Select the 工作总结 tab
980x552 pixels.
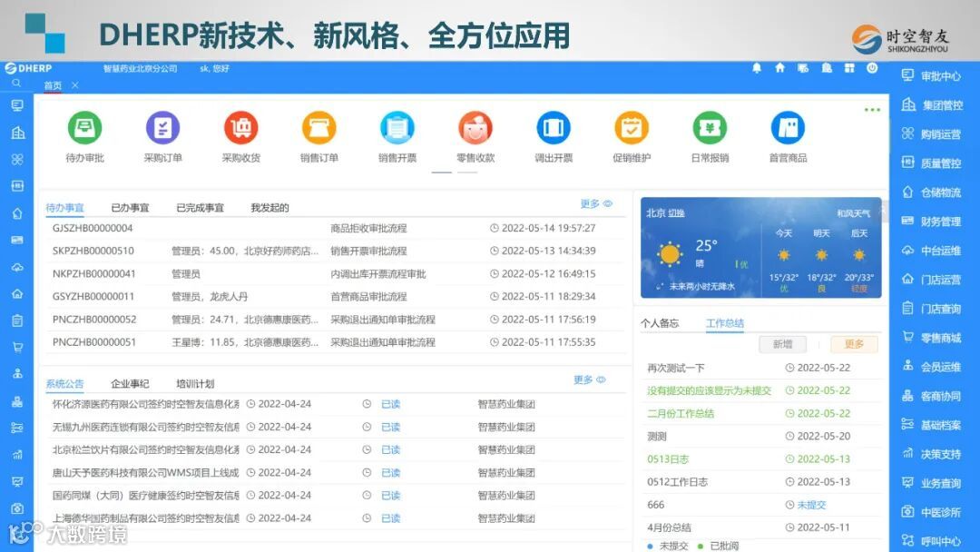coord(725,323)
